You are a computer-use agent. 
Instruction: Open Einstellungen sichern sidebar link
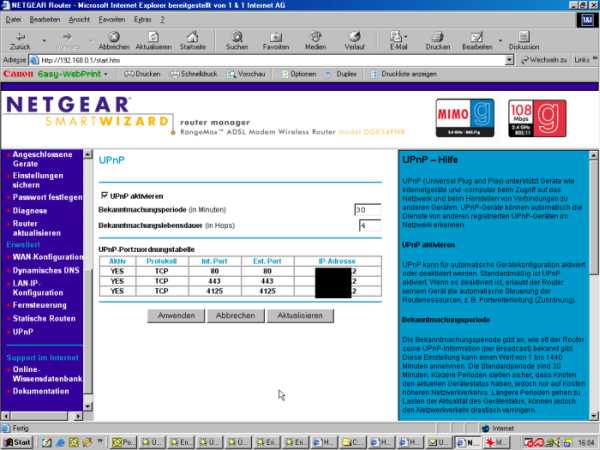coord(38,180)
